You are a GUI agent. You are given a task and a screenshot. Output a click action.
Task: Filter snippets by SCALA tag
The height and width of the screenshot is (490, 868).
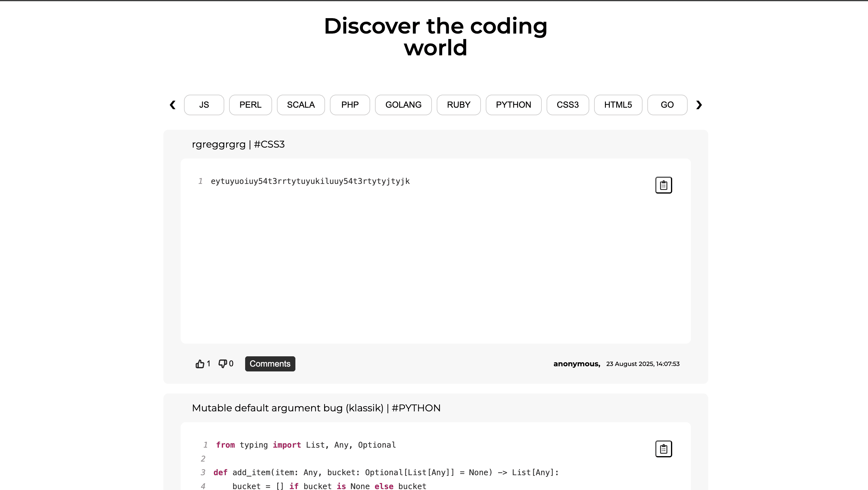pos(301,105)
